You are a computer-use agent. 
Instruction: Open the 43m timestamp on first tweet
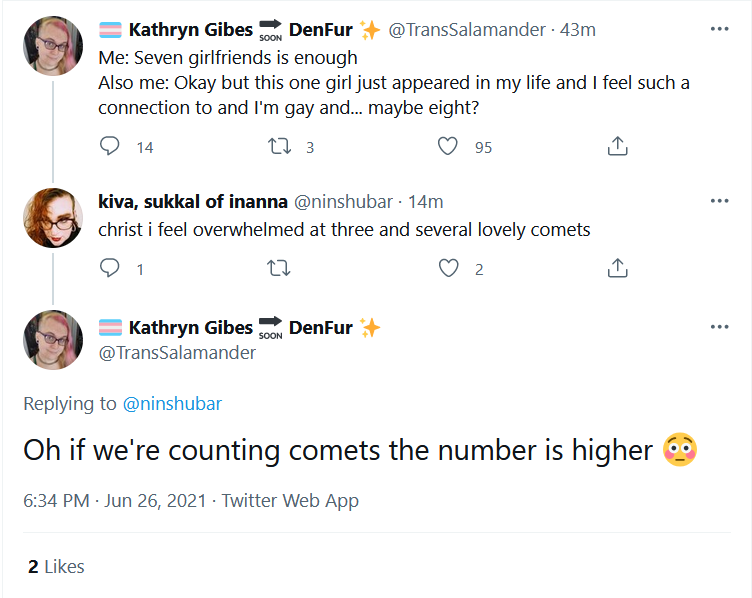(x=578, y=30)
